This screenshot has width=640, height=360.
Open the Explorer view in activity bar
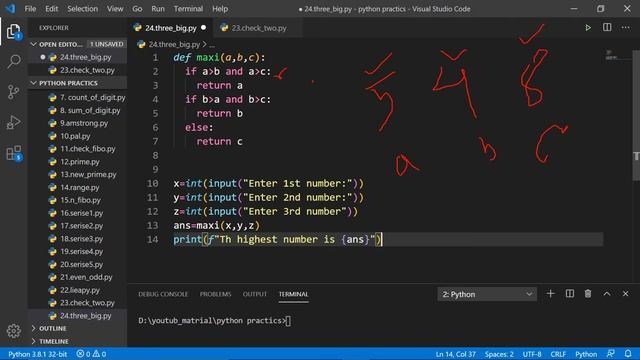coord(13,32)
